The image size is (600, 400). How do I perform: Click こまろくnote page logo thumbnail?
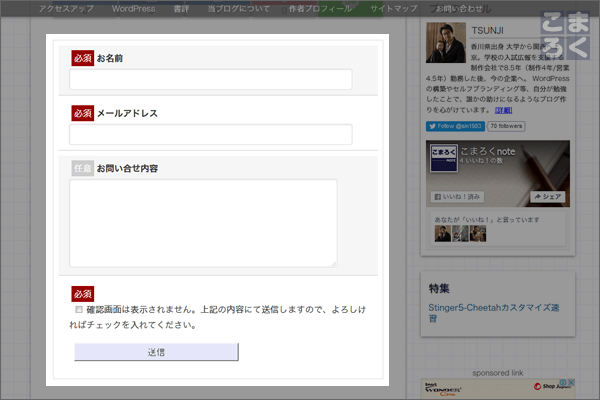point(443,158)
